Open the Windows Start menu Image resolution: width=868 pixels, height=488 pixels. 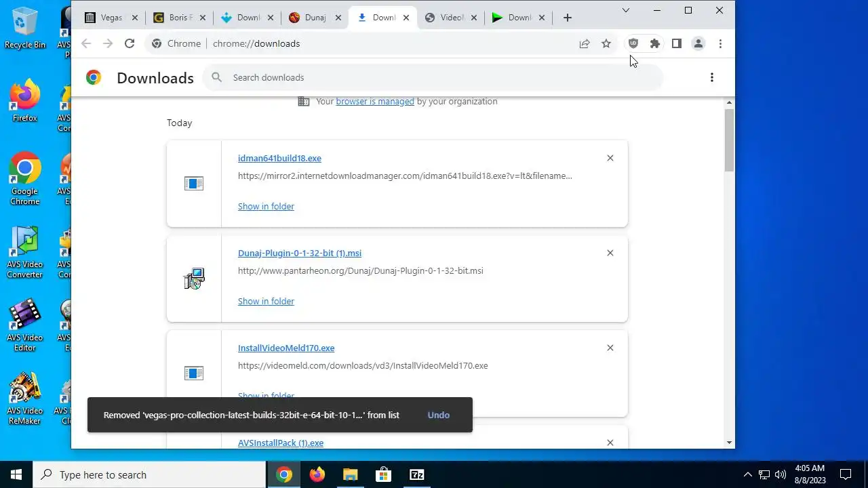(16, 474)
